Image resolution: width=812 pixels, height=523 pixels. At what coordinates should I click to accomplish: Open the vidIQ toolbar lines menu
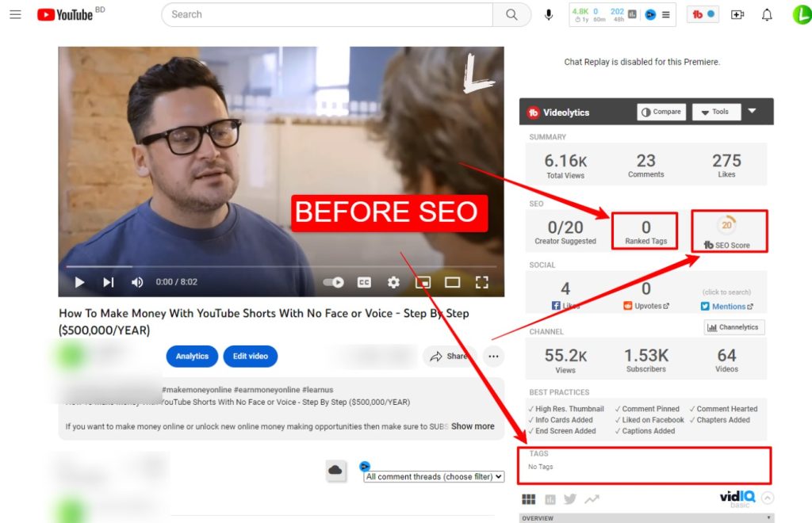(x=666, y=14)
